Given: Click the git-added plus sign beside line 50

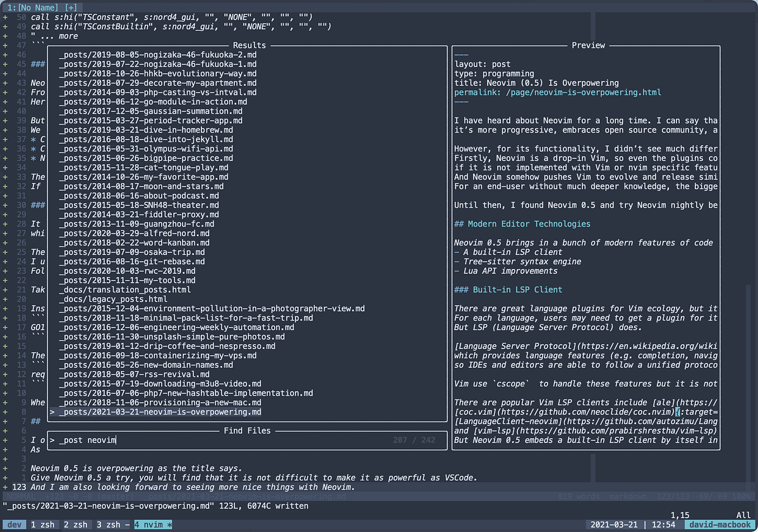Looking at the screenshot, I should coord(5,17).
